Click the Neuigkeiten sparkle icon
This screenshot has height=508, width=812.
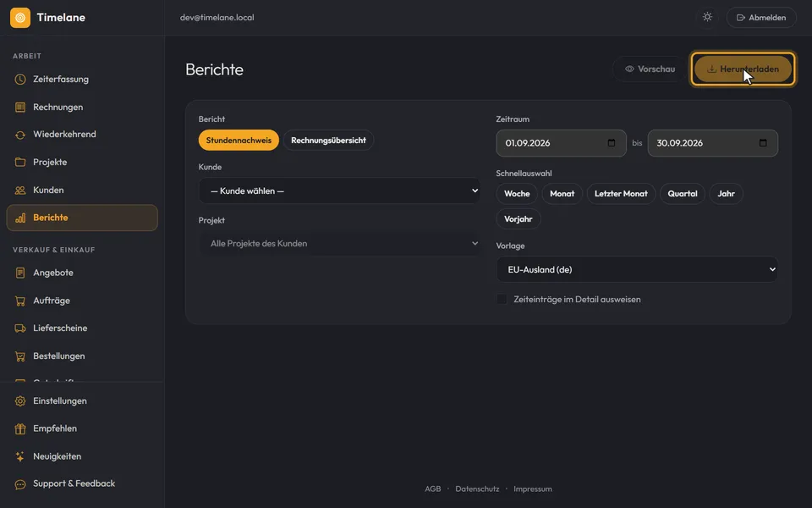20,456
